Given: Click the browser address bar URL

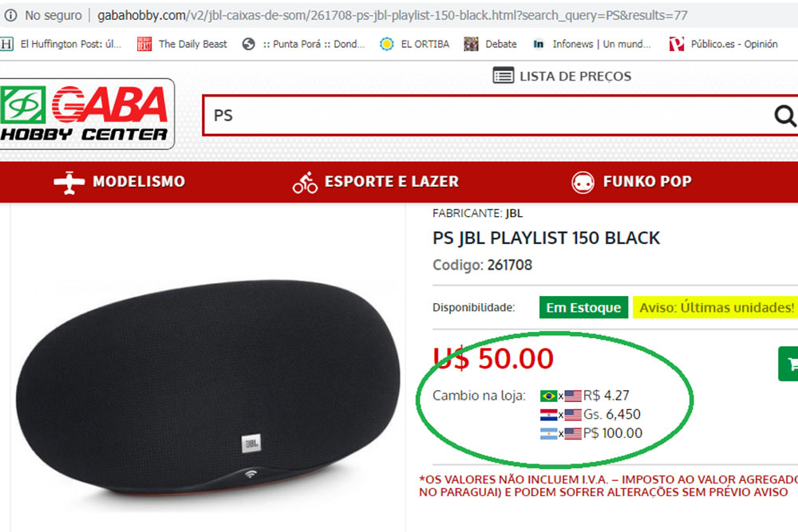Looking at the screenshot, I should pos(393,16).
